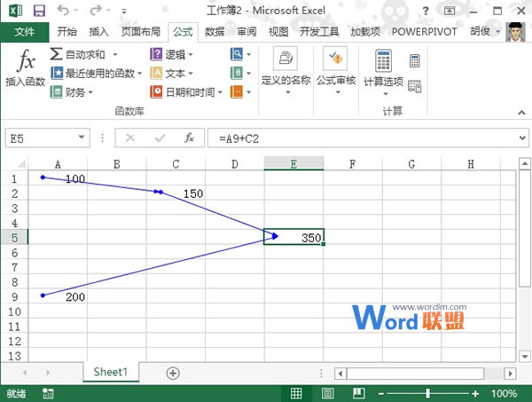Click the Defined Names (定义的名称) icon
The width and height of the screenshot is (532, 402).
click(x=286, y=59)
